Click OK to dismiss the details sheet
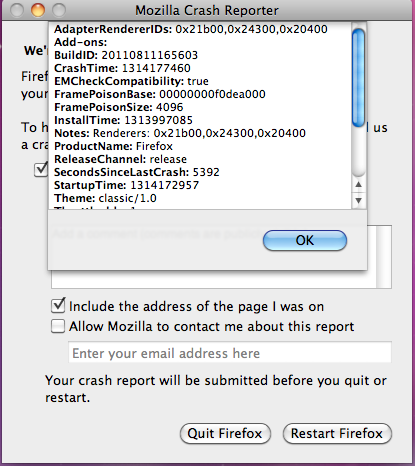 tap(305, 240)
